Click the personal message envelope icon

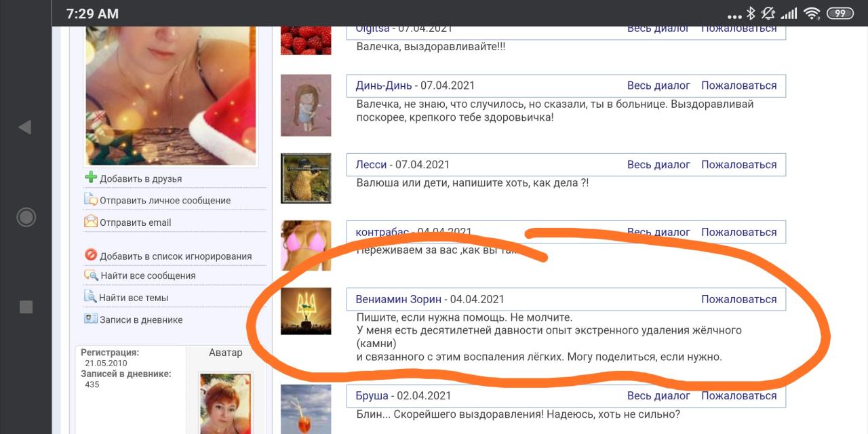[x=91, y=200]
